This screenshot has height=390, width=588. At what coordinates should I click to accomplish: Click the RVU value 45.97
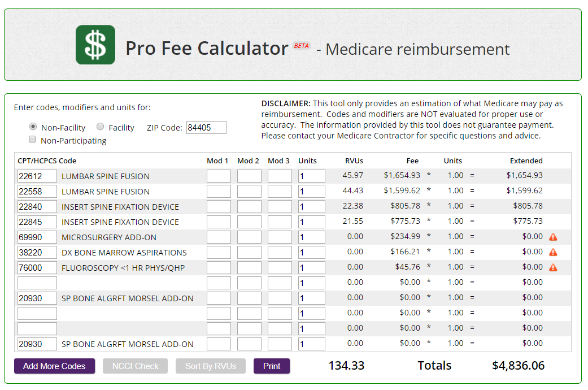pos(353,175)
